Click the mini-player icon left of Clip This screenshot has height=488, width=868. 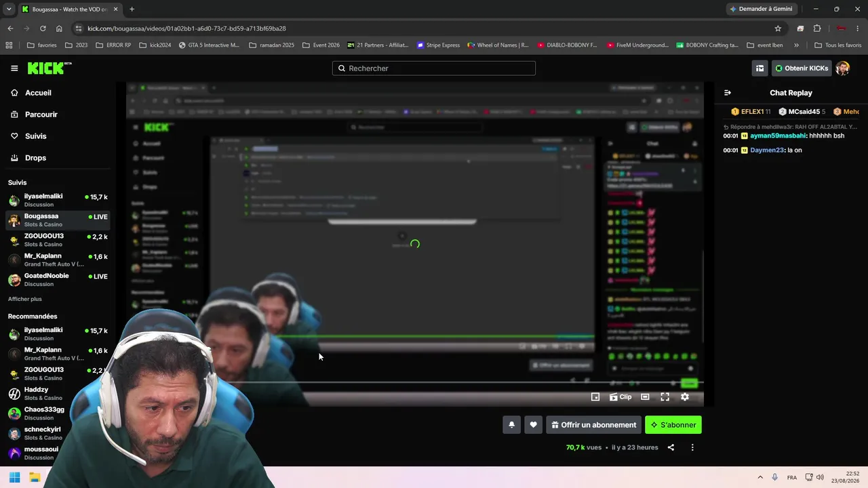coord(595,397)
